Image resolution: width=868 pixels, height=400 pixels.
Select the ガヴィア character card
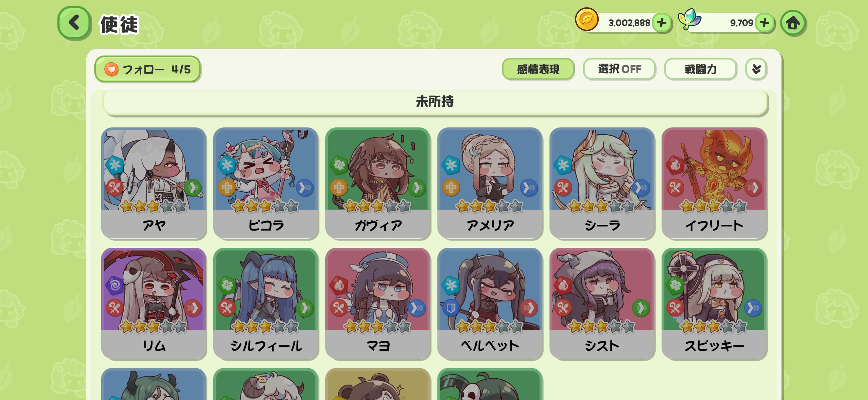coord(378,183)
